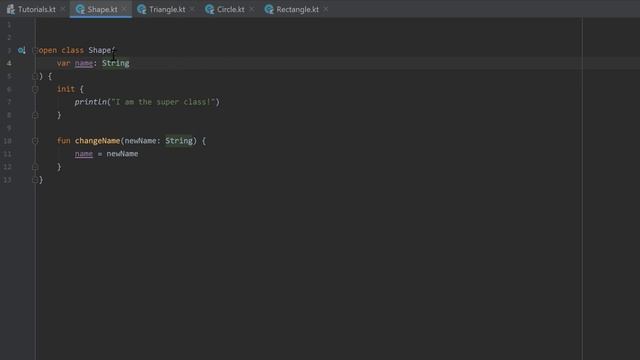Click the 'name' property on line 4
The width and height of the screenshot is (640, 360).
click(x=84, y=63)
